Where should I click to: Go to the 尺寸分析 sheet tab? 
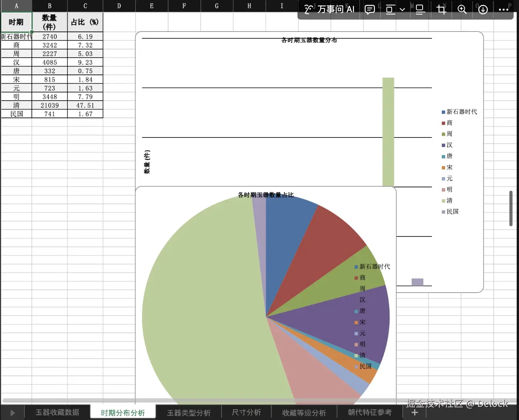(x=246, y=412)
